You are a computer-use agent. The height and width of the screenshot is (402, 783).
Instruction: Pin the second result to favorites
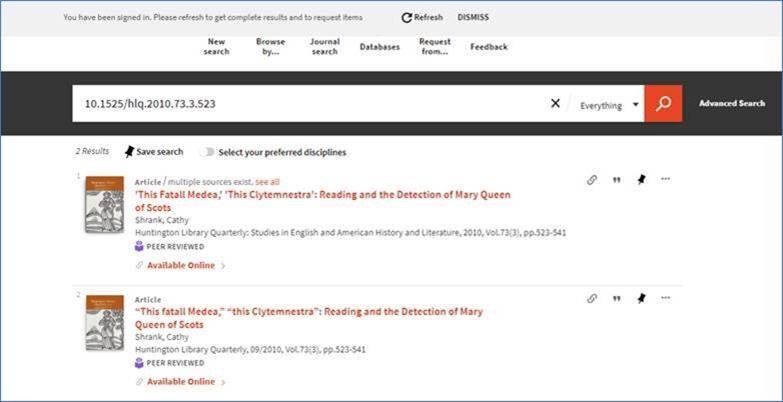641,299
